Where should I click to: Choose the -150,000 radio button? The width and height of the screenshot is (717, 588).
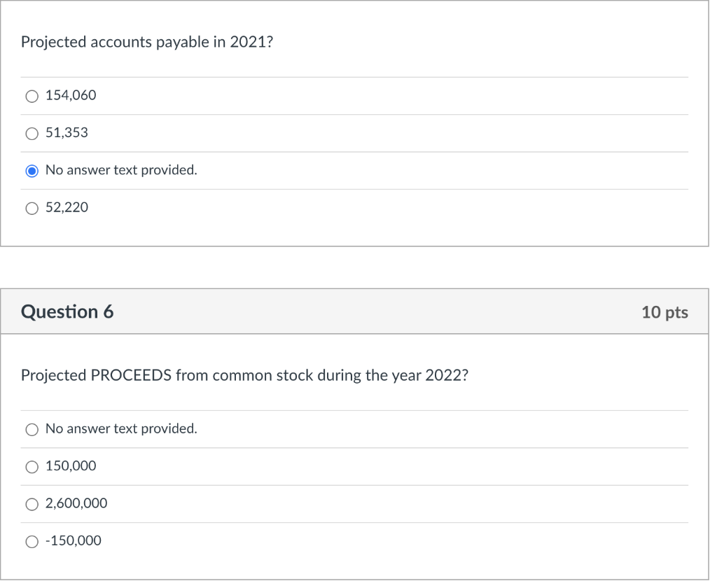[32, 541]
